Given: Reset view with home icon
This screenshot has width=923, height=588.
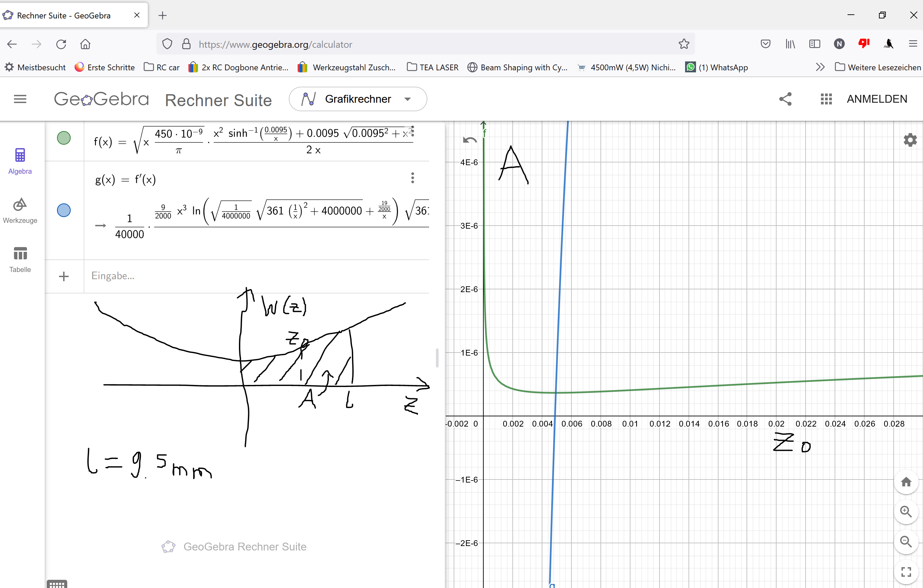Looking at the screenshot, I should [906, 482].
